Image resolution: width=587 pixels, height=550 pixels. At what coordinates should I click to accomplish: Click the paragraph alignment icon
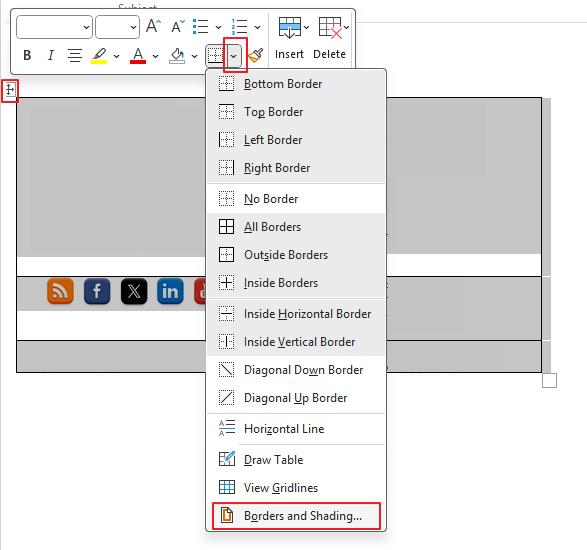[74, 55]
